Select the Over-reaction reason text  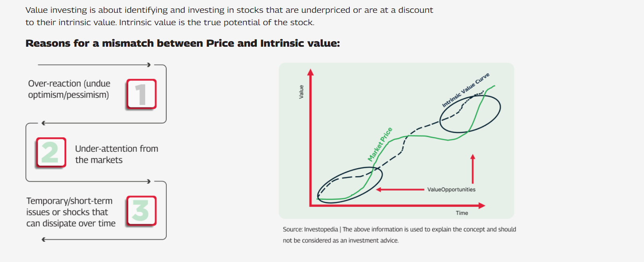[69, 89]
